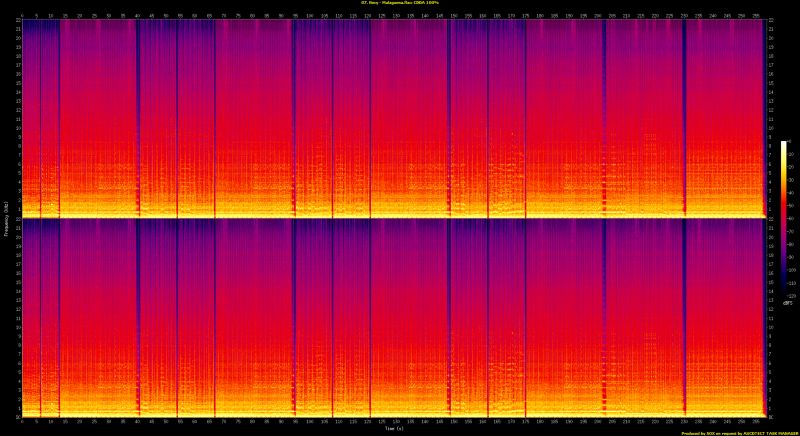Click the Time (s) axis label at bottom

click(393, 431)
